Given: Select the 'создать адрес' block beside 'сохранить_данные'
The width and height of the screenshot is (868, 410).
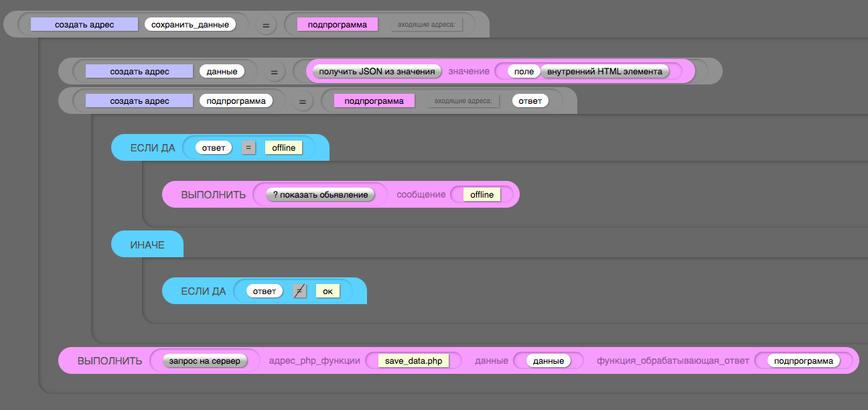Looking at the screenshot, I should tap(84, 24).
